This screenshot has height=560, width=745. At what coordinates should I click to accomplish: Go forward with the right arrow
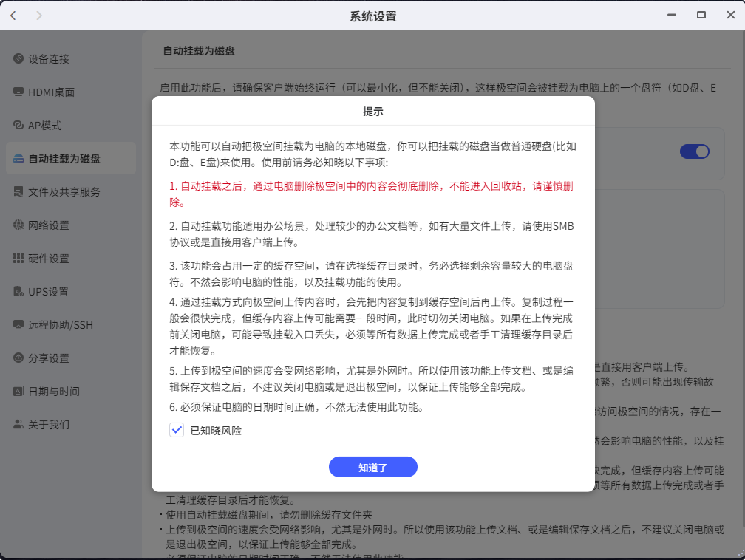(39, 16)
